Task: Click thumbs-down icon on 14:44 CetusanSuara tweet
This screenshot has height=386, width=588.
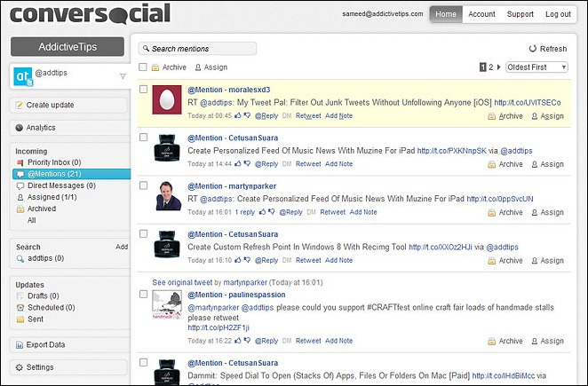Action: (x=247, y=164)
